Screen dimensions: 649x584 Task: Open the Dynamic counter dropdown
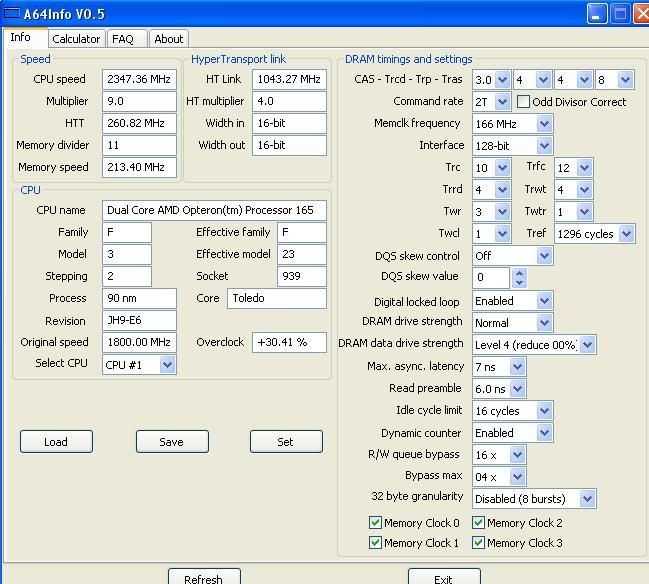point(512,433)
